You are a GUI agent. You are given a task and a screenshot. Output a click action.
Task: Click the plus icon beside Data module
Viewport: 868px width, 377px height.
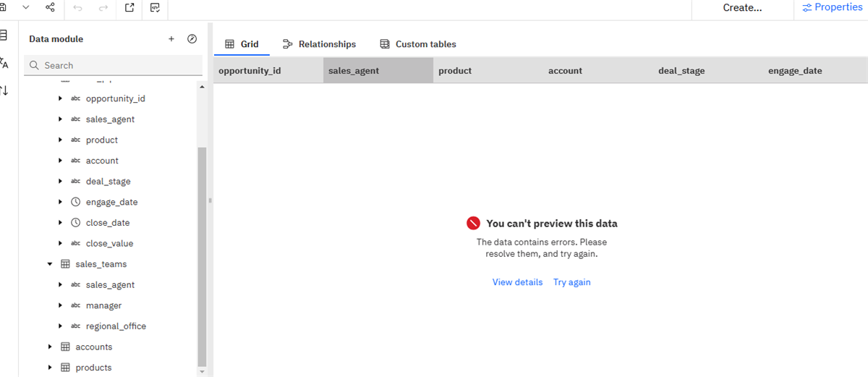[x=171, y=39]
